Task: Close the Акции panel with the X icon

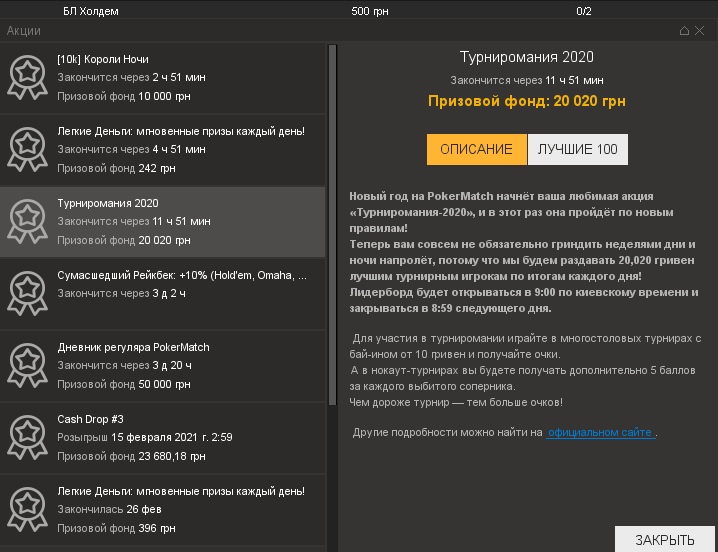Action: [700, 31]
